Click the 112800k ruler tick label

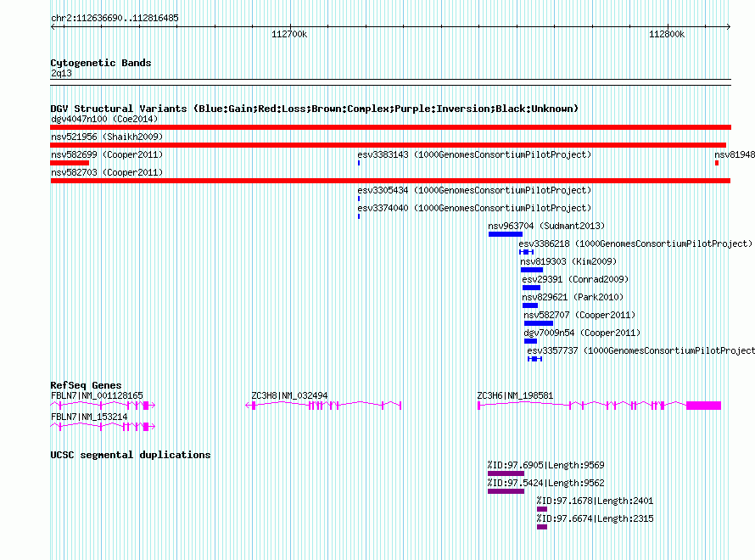667,34
